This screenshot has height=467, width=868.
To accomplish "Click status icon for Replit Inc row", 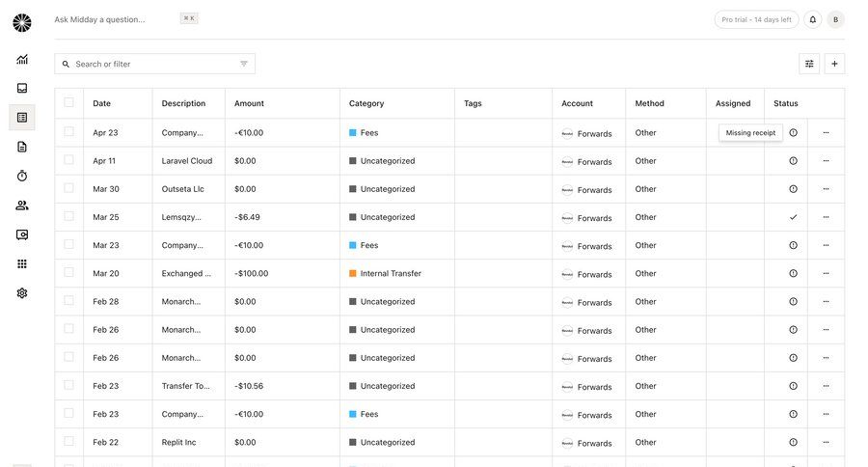I will pyautogui.click(x=794, y=442).
